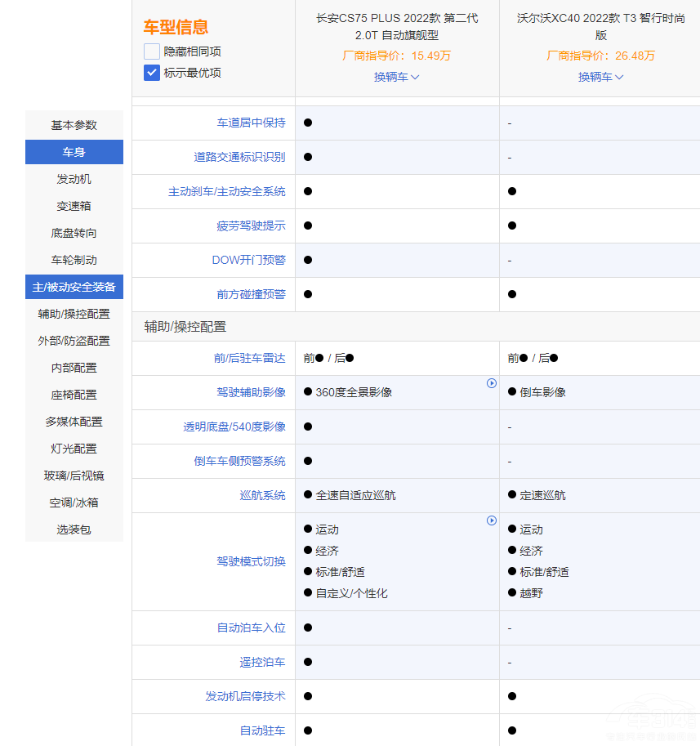Select 玻璃/后视镜 in the sidebar
700x746 pixels.
74,476
